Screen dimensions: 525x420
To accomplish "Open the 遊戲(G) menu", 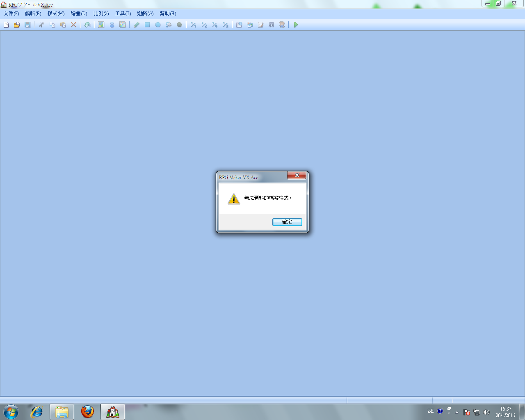I will pyautogui.click(x=145, y=14).
